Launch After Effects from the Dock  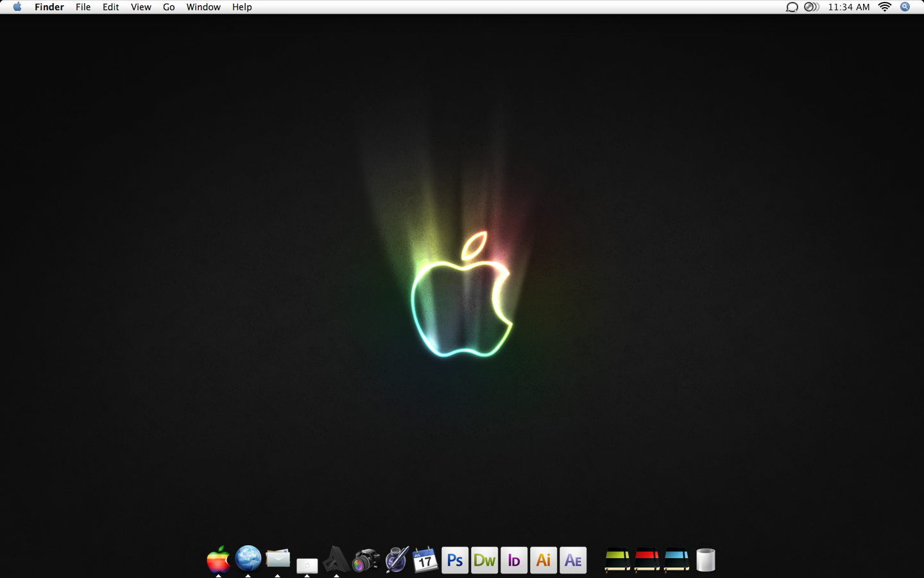pyautogui.click(x=573, y=560)
